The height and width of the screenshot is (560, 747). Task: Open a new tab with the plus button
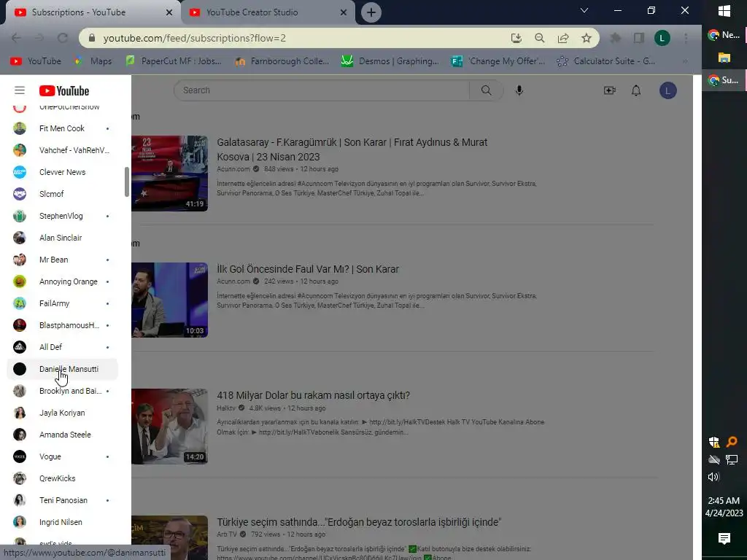371,12
